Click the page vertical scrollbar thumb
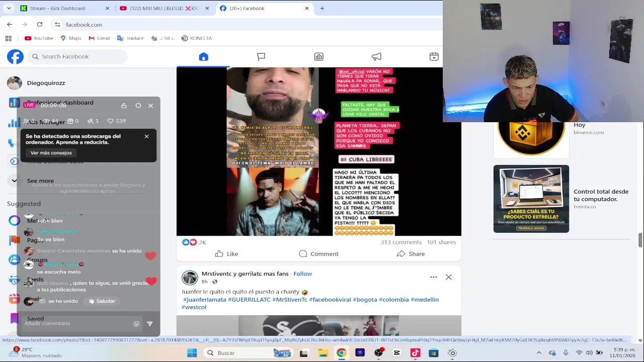Image resolution: width=644 pixels, height=362 pixels. [x=640, y=240]
